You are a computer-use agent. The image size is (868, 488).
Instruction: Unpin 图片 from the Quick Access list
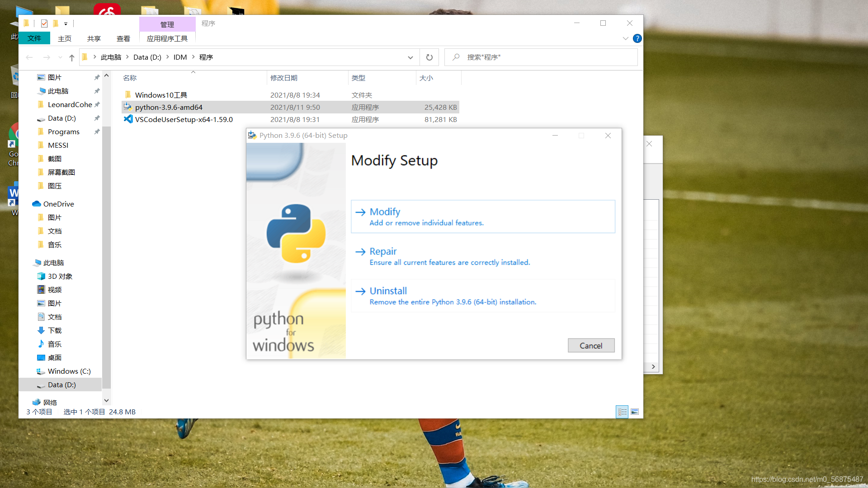97,77
